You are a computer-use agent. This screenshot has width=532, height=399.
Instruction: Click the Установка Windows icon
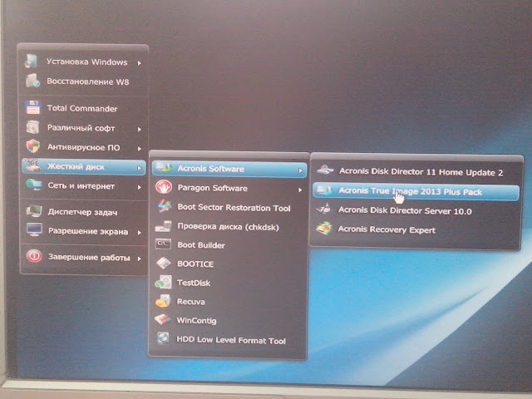[32, 61]
